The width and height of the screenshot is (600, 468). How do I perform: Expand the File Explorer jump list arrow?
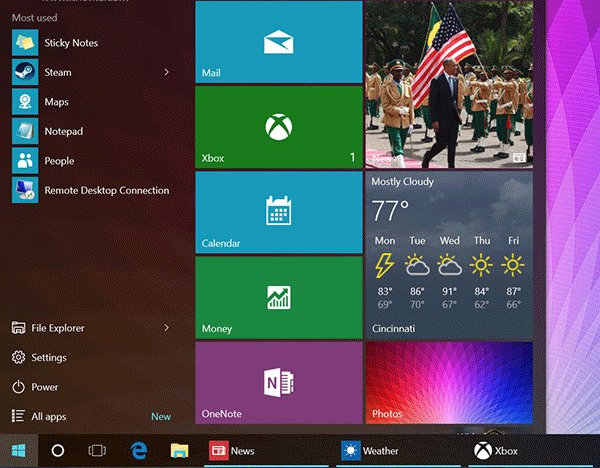pos(166,328)
